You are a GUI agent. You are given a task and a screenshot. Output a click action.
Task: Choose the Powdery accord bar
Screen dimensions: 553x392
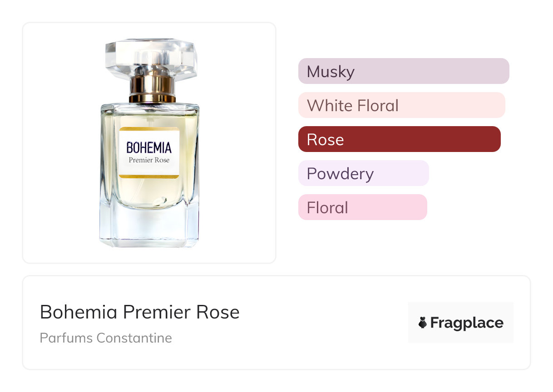click(x=363, y=173)
